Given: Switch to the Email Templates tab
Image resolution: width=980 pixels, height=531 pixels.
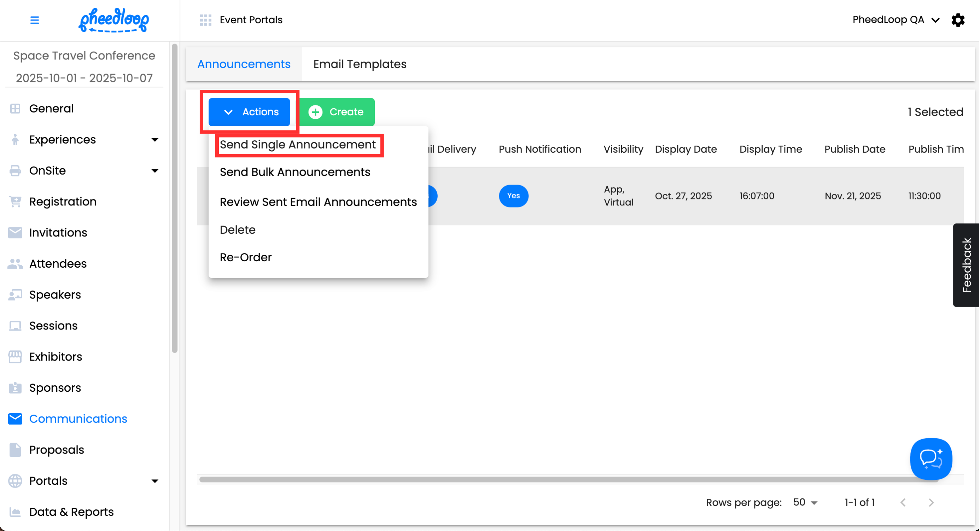Looking at the screenshot, I should coord(360,64).
